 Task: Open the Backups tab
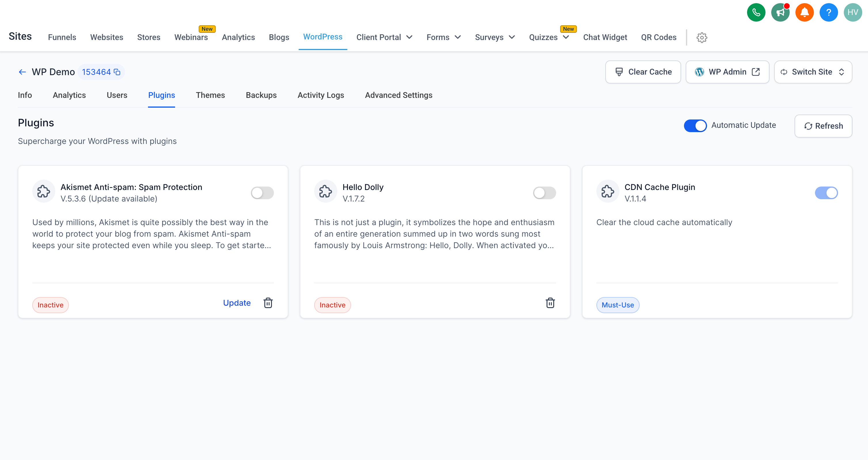tap(261, 95)
